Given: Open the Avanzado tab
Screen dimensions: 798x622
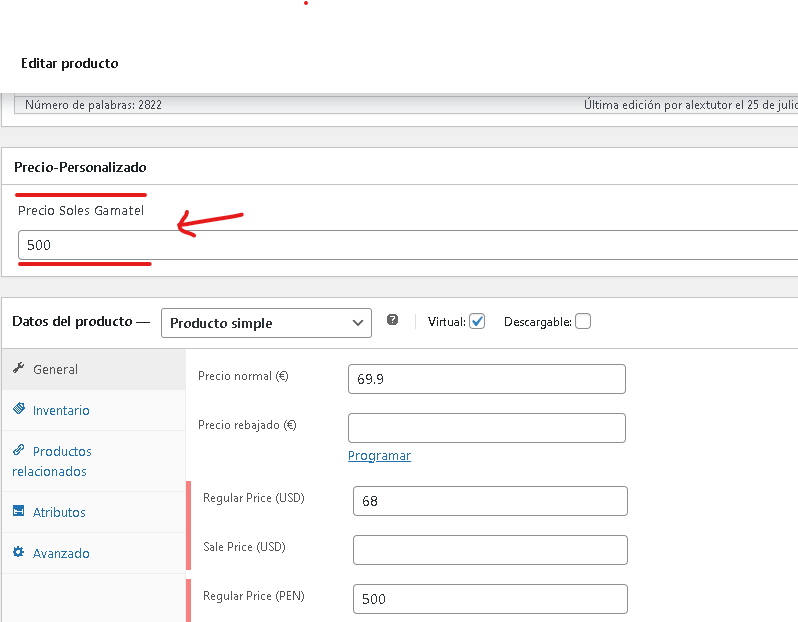Looking at the screenshot, I should pyautogui.click(x=94, y=553).
